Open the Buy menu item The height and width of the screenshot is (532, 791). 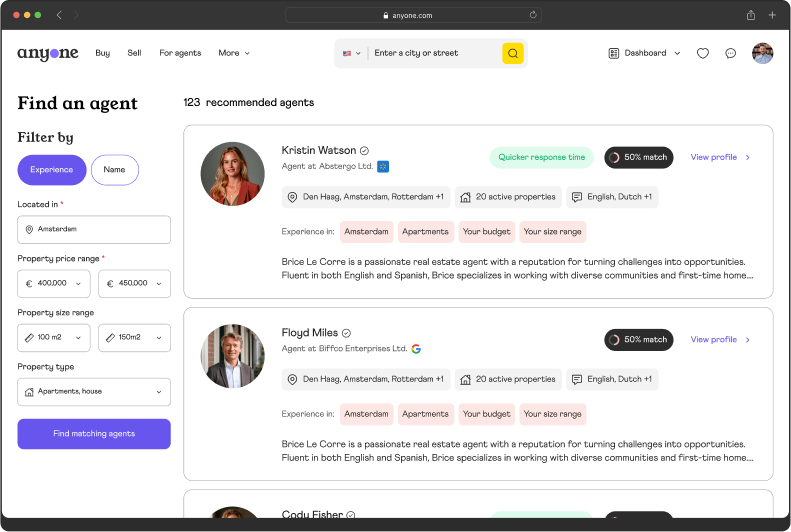pos(103,53)
